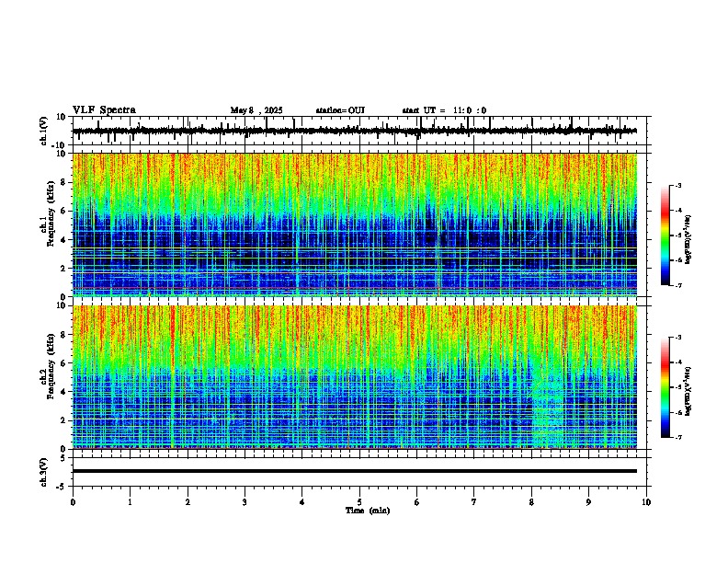Click the ch.1 spectrogram color scale bar
The image size is (728, 563).
pos(665,236)
